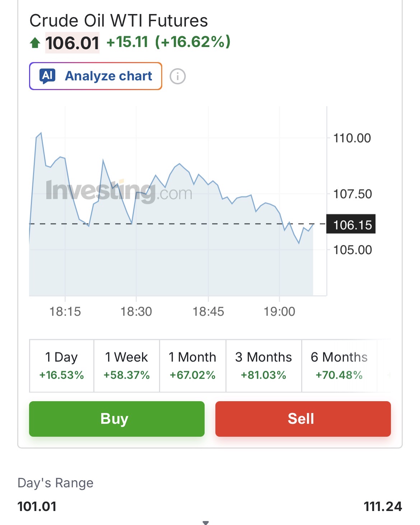420x525 pixels.
Task: Click the 18:30 time axis label
Action: (136, 311)
